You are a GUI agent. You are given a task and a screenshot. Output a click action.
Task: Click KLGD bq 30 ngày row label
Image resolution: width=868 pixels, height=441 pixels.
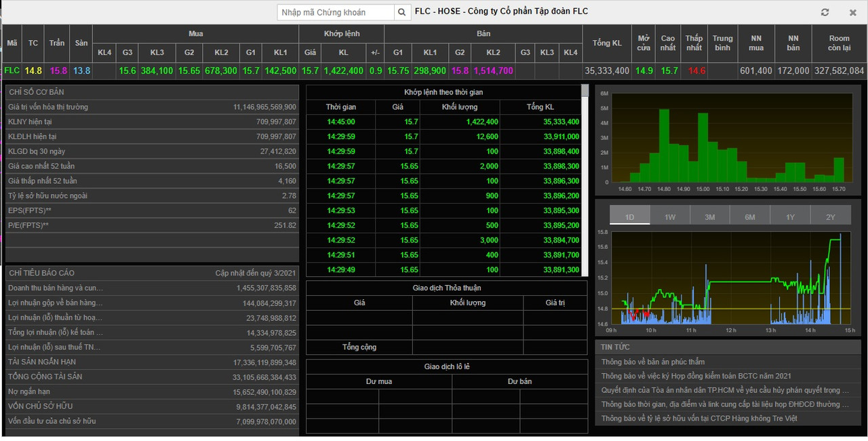(37, 151)
